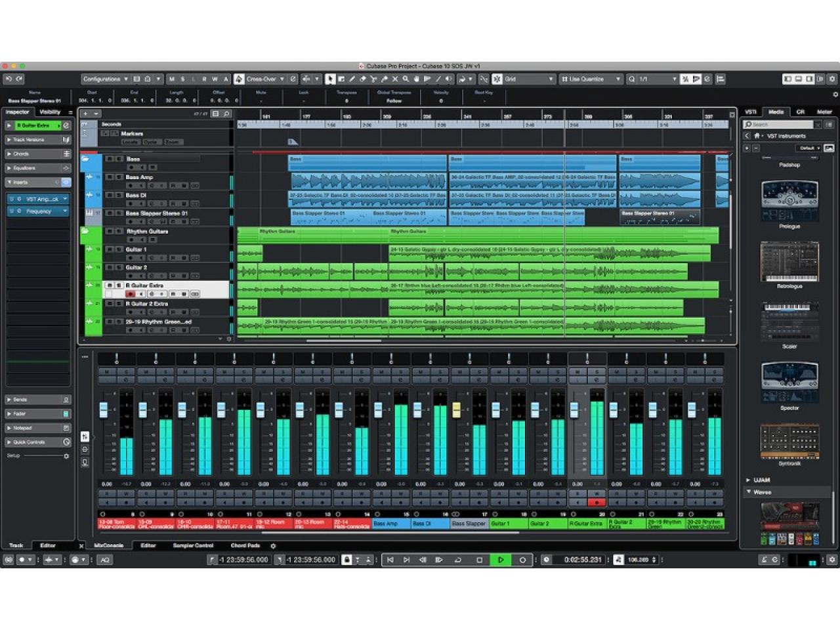Open the Meter tab in right zone
Viewport: 840px width, 630px height.
[824, 112]
